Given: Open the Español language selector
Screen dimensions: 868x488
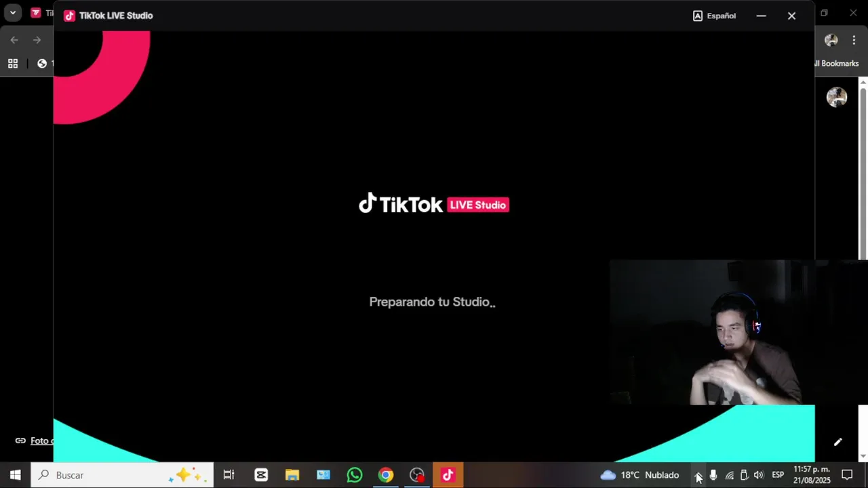Looking at the screenshot, I should tap(714, 16).
